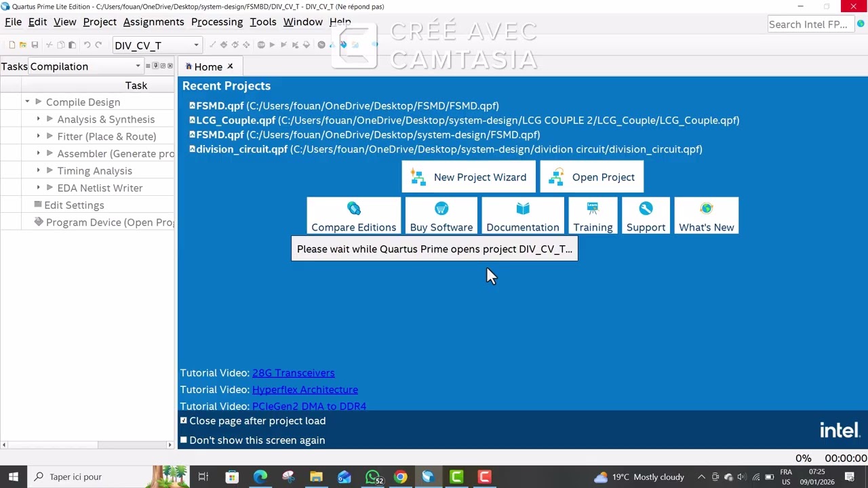Open the Tools menu

pyautogui.click(x=263, y=22)
